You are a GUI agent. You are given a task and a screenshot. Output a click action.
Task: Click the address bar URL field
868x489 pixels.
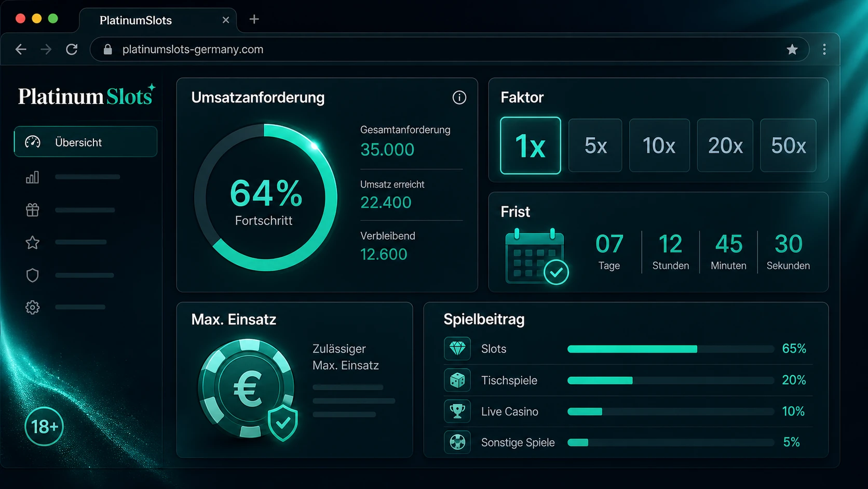[449, 49]
